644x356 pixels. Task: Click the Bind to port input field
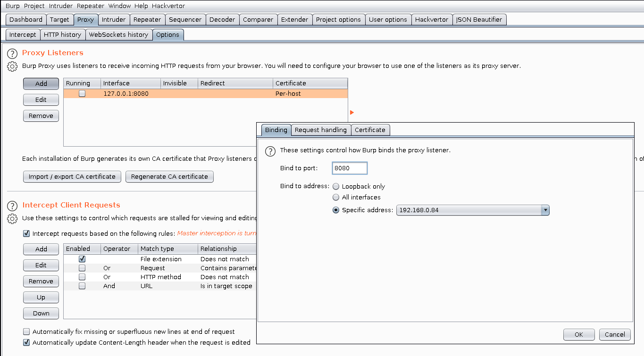350,168
